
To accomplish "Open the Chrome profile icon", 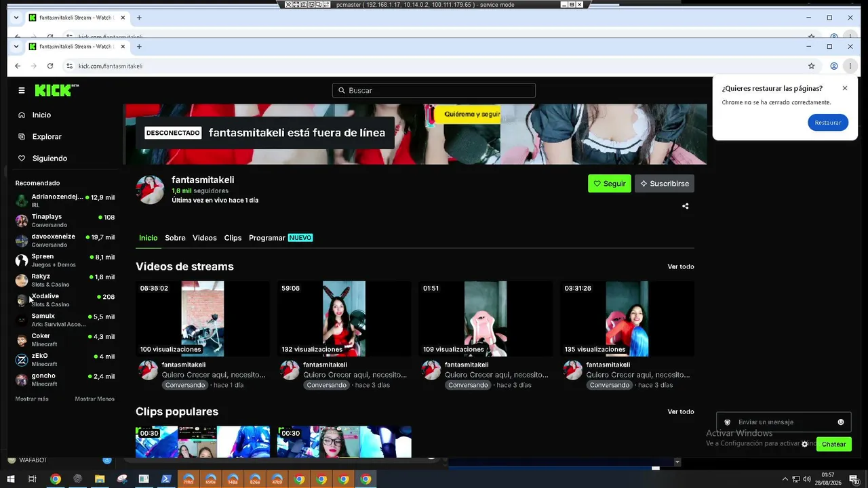I will [x=834, y=66].
